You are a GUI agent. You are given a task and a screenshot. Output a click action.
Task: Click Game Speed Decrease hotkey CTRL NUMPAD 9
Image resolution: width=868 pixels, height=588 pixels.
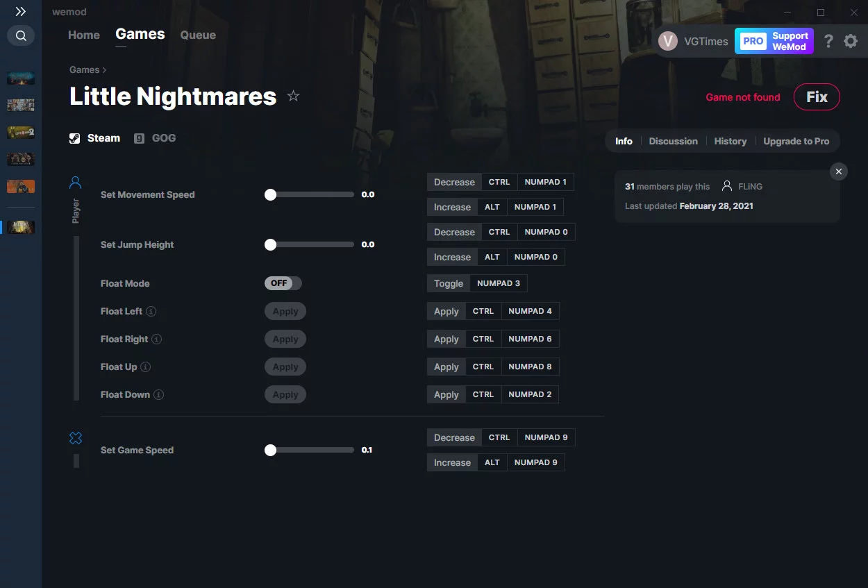501,438
